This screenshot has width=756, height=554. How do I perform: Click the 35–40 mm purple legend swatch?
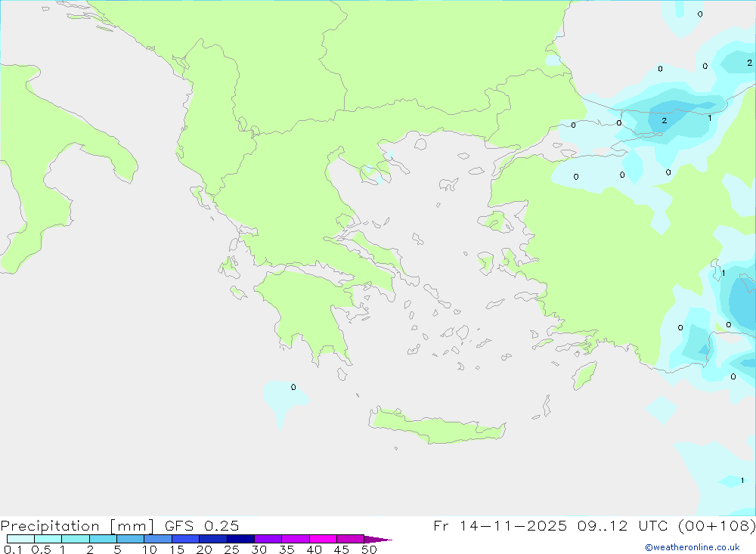[296, 539]
